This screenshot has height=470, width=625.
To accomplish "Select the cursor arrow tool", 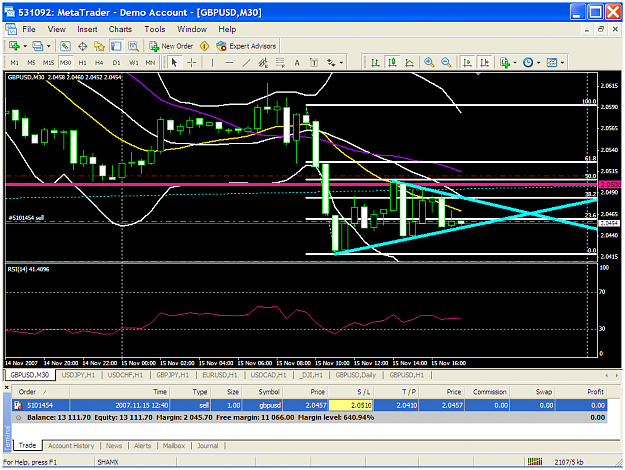I will [174, 63].
